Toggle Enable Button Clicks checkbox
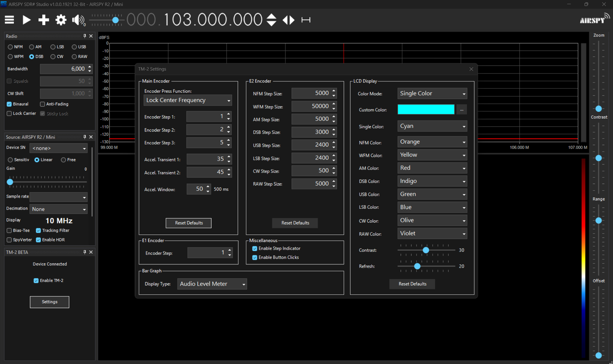613x364 pixels. (x=275, y=258)
